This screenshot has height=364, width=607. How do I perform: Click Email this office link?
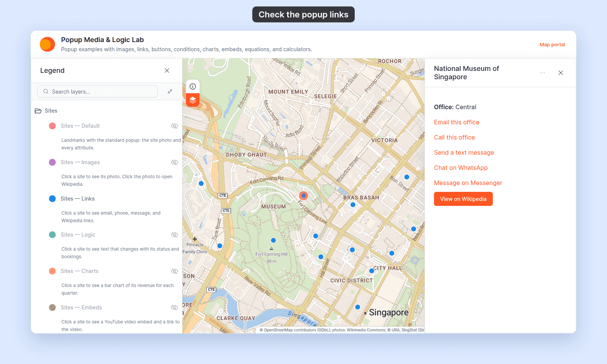pos(456,122)
